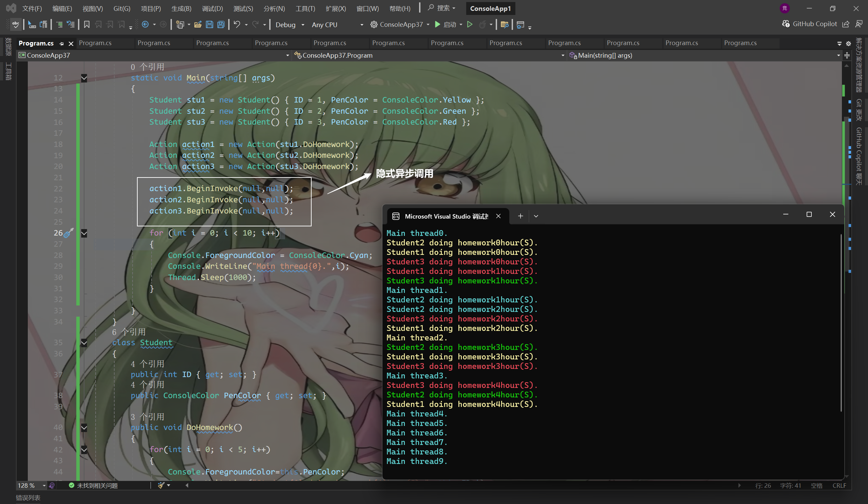Open the 编辑(E) menu

(x=62, y=8)
